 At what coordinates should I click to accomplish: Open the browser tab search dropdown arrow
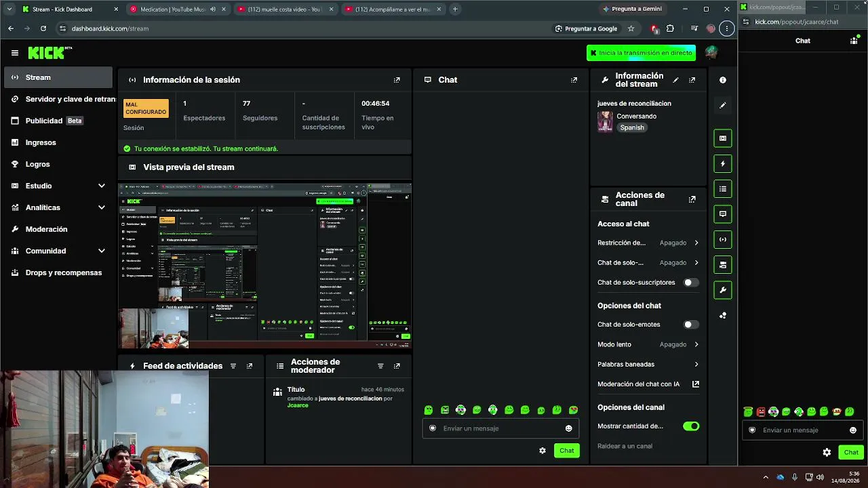pyautogui.click(x=9, y=9)
